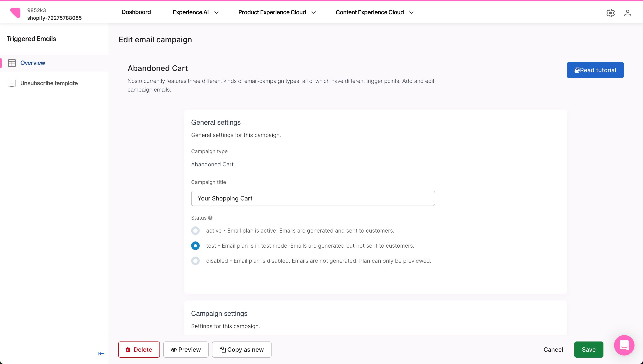This screenshot has width=643, height=364.
Task: Select Unsubscribe template in the sidebar
Action: pyautogui.click(x=49, y=83)
